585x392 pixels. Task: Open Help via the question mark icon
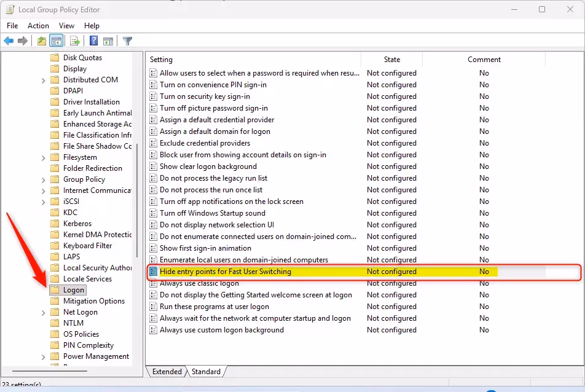[x=93, y=41]
